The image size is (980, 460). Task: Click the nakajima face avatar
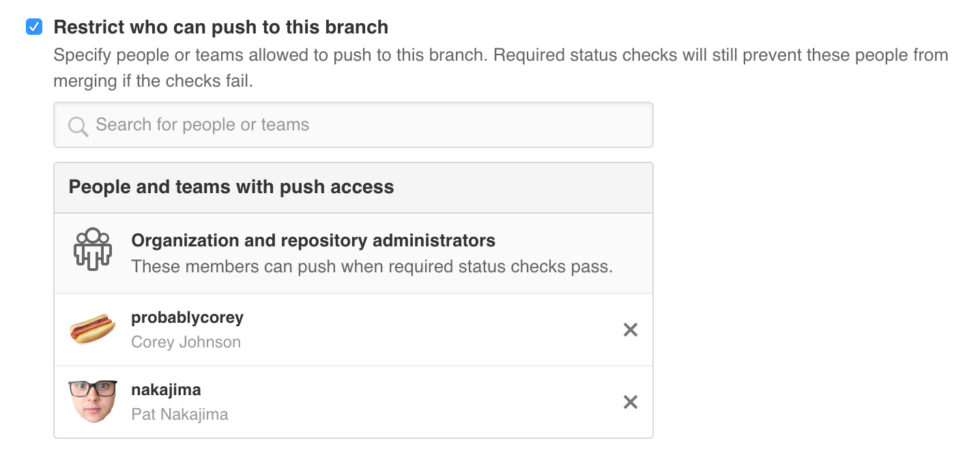(93, 401)
